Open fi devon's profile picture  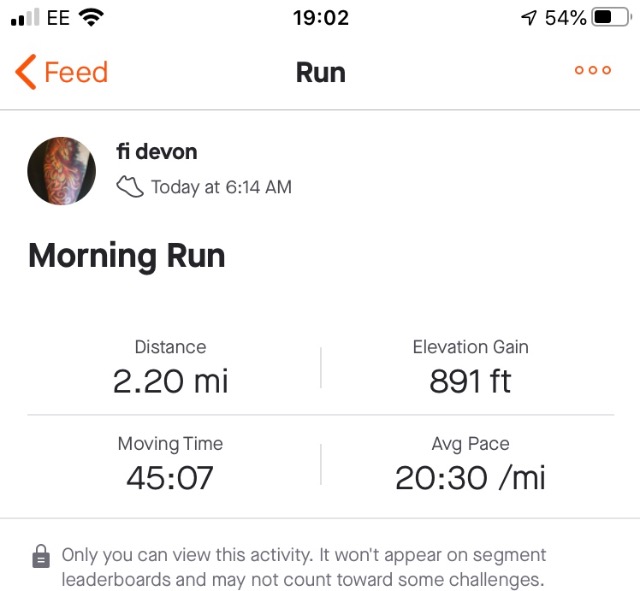(x=62, y=171)
